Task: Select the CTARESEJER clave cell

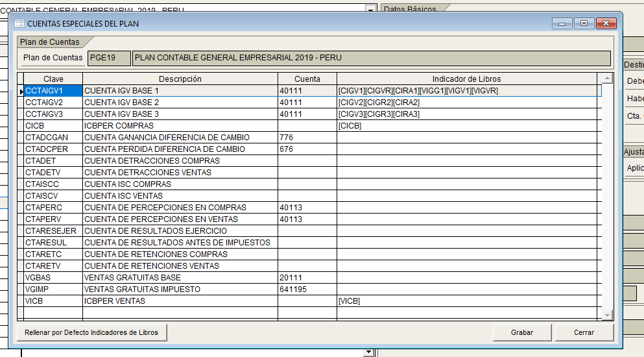Action: point(53,231)
